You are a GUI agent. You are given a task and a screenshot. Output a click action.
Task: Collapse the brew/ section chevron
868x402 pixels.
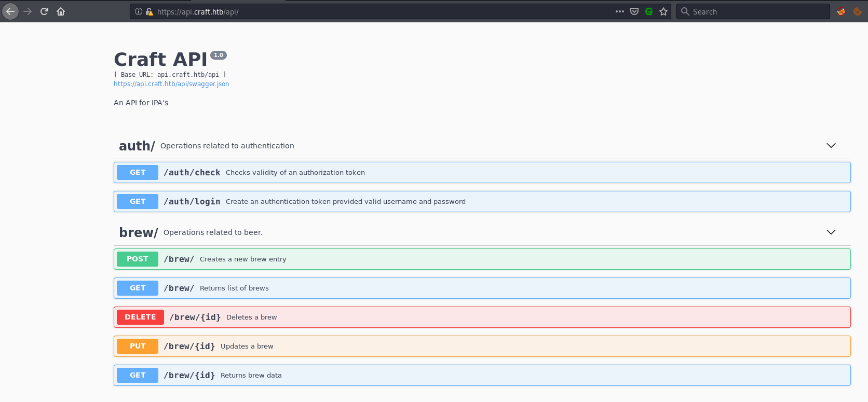(x=831, y=232)
